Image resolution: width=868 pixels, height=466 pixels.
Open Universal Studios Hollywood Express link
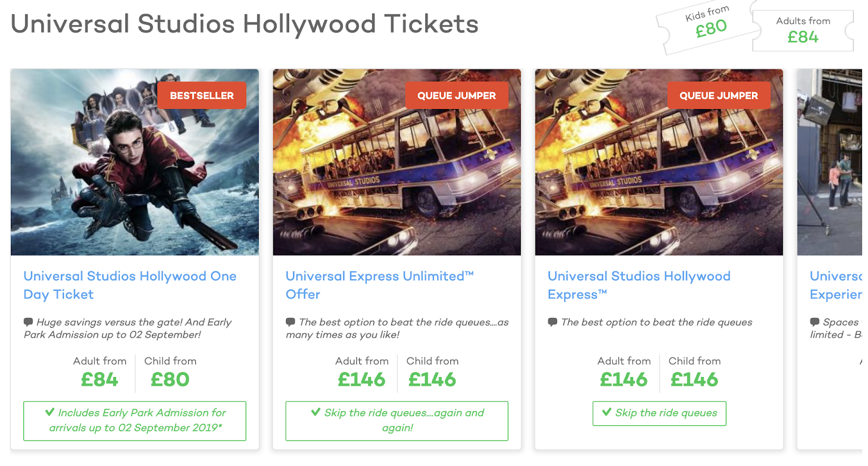click(x=639, y=285)
